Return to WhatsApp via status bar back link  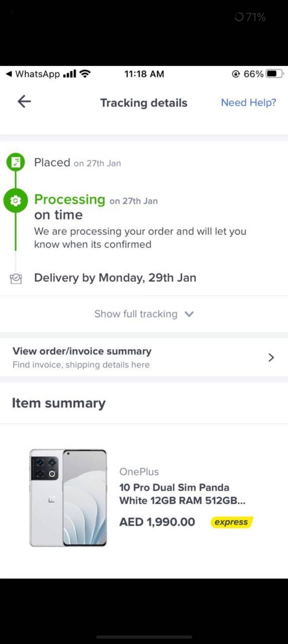point(33,74)
